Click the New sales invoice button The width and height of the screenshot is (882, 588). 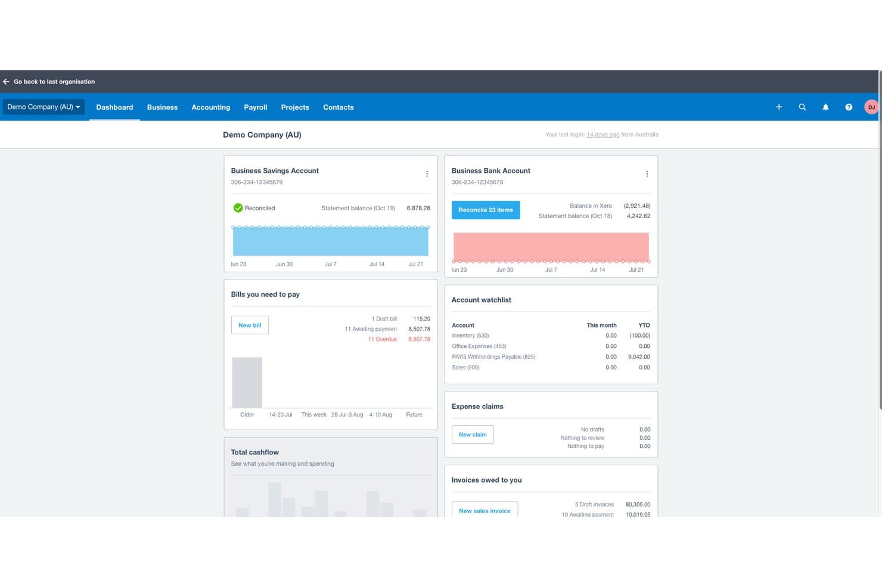(485, 510)
